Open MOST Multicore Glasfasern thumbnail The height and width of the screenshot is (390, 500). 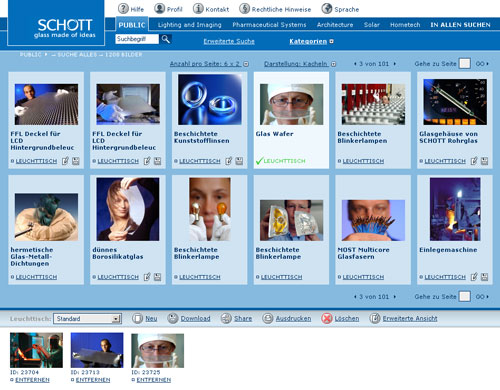pos(373,220)
